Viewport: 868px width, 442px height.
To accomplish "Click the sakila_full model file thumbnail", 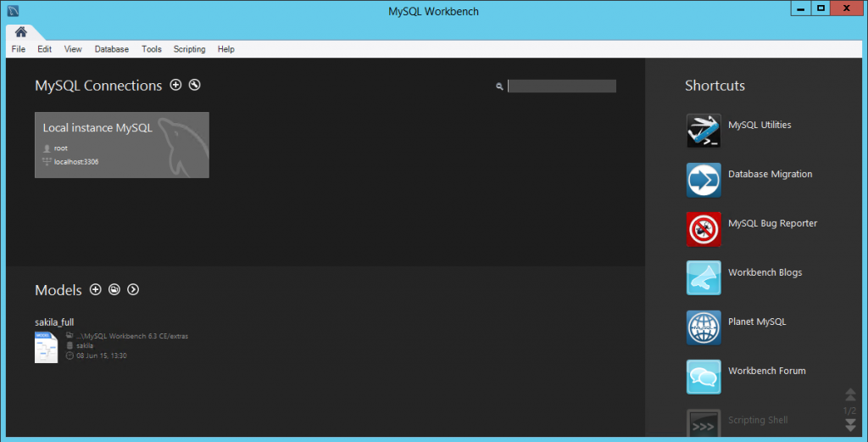I will tap(46, 347).
